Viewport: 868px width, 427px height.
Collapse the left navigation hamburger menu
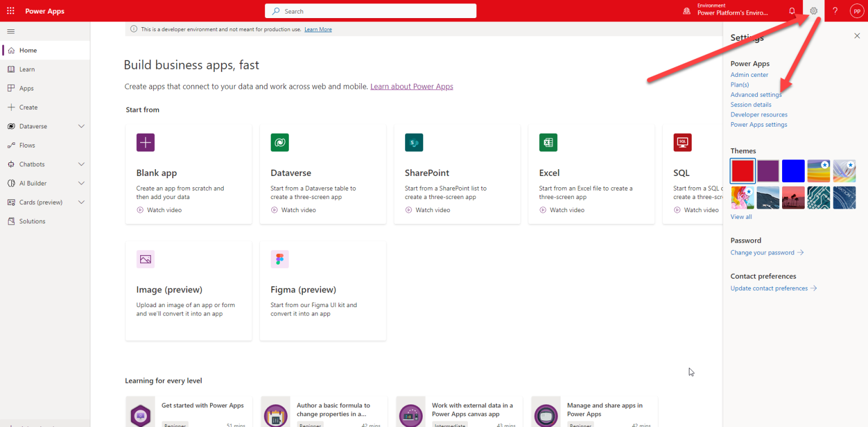[x=11, y=31]
